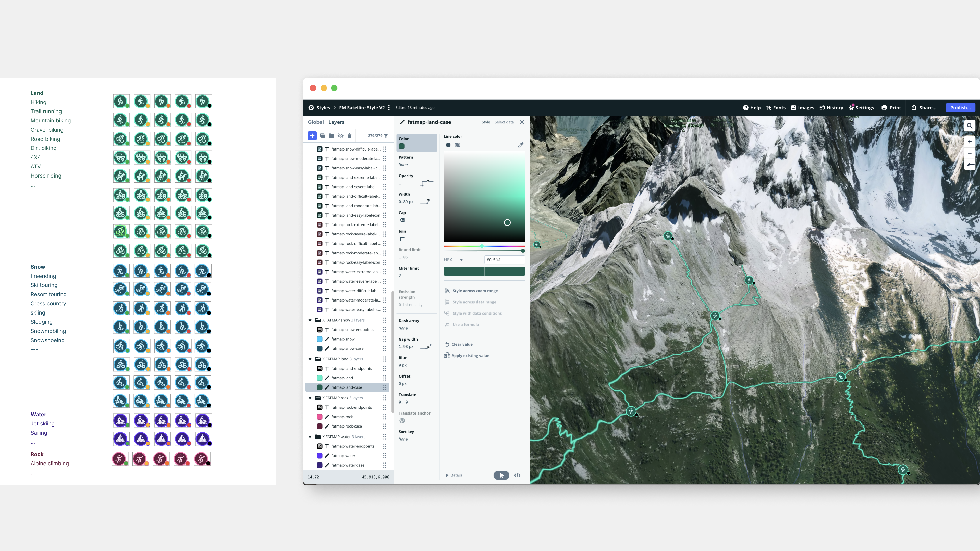Open the Images panel
The height and width of the screenshot is (551, 980).
(x=803, y=108)
